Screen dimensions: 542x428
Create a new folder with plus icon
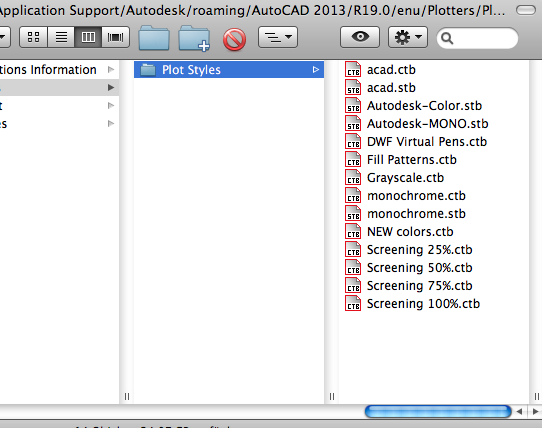tap(194, 38)
